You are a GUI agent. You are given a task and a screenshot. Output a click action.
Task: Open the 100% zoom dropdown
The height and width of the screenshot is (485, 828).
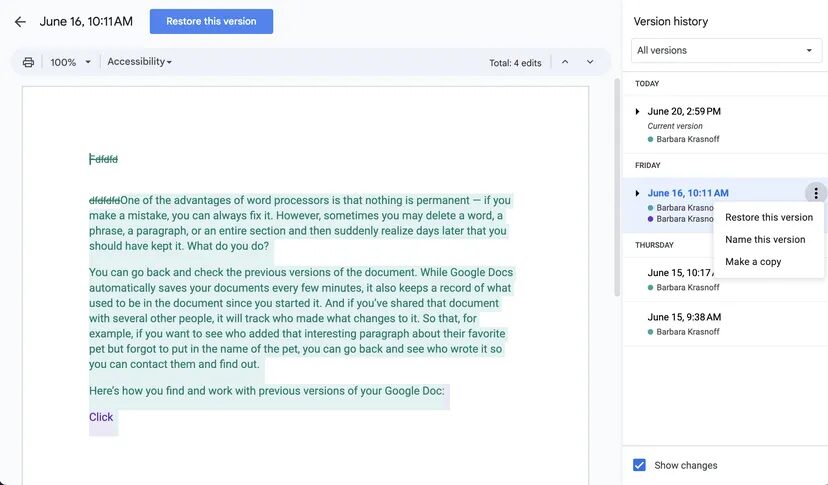point(70,62)
